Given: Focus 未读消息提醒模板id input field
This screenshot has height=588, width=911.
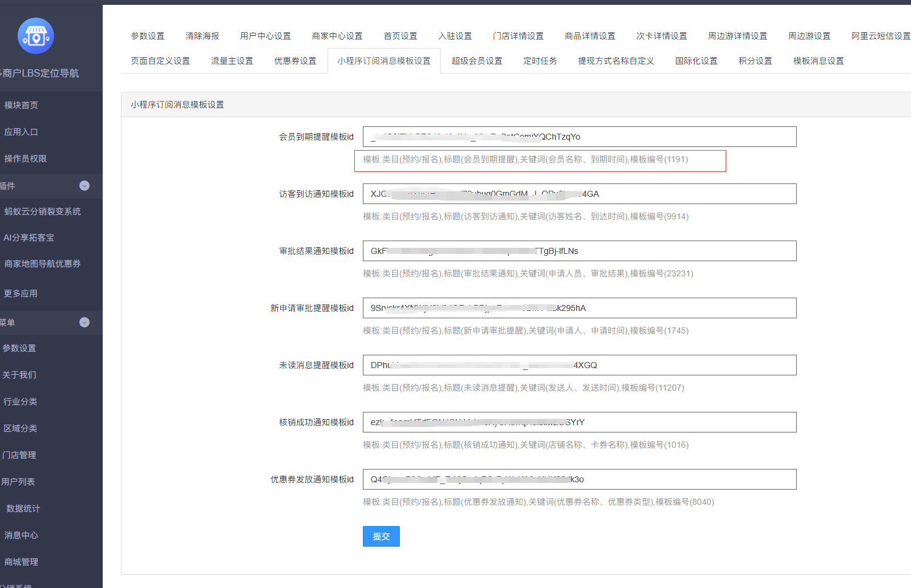Looking at the screenshot, I should [x=580, y=365].
